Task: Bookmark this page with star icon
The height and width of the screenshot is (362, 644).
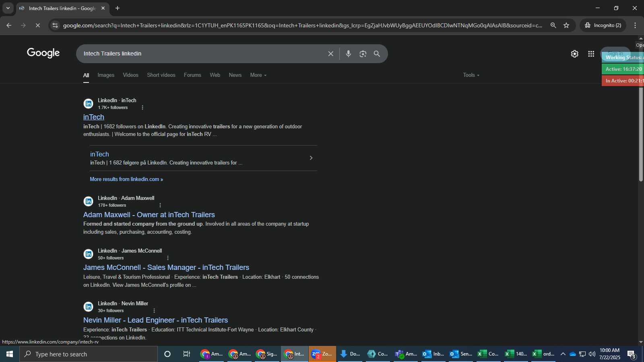Action: point(567,25)
